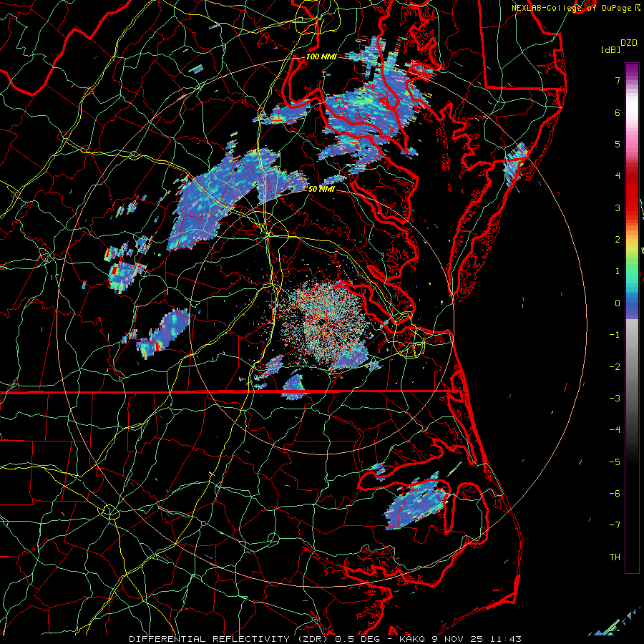Select the 3 dB label on the color scale
The height and width of the screenshot is (644, 644).
click(x=618, y=208)
